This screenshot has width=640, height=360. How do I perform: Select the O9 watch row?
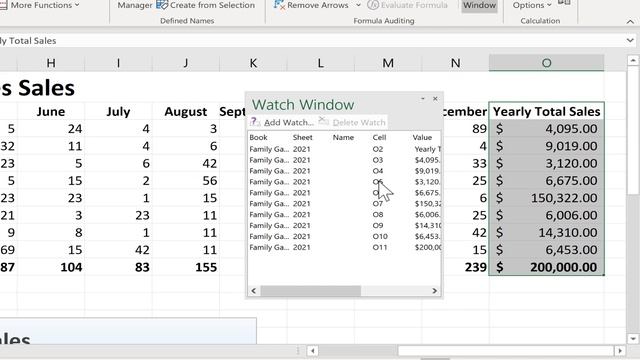(344, 226)
